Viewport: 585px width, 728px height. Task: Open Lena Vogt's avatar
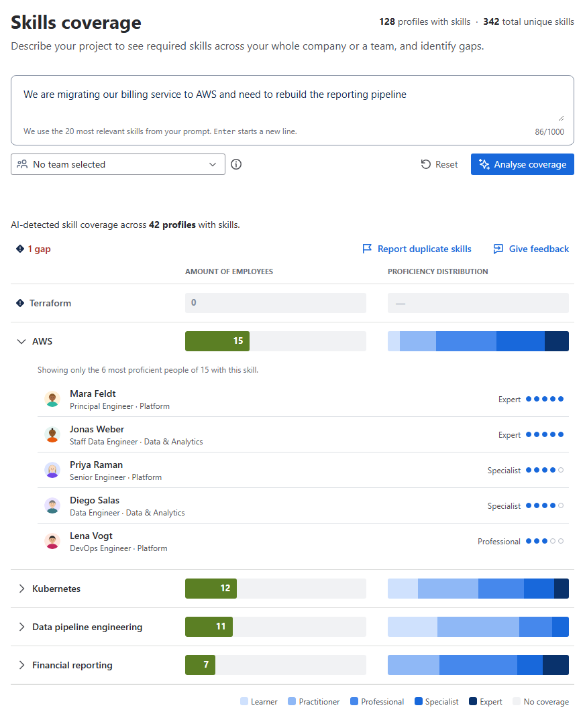click(52, 542)
